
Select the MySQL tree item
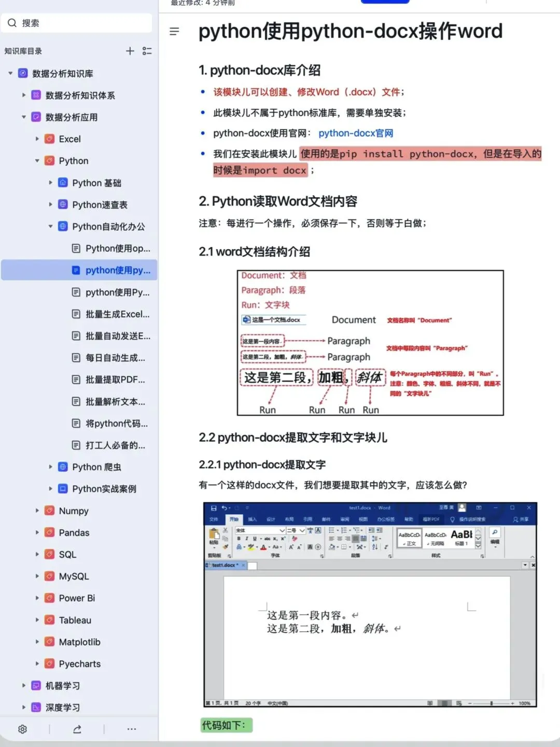click(x=74, y=576)
